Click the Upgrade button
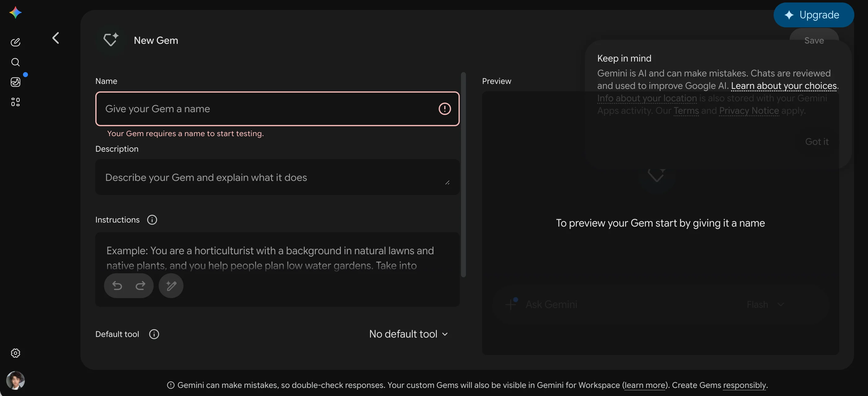The width and height of the screenshot is (868, 396). point(814,15)
